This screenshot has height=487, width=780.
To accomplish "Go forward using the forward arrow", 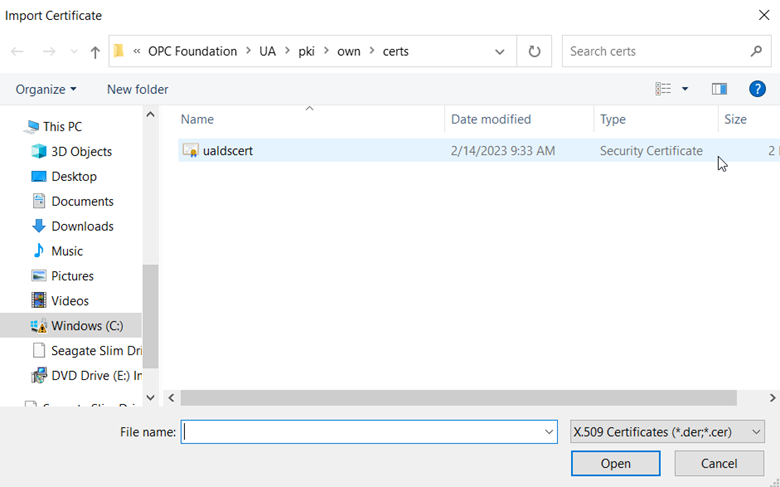I will click(x=49, y=51).
